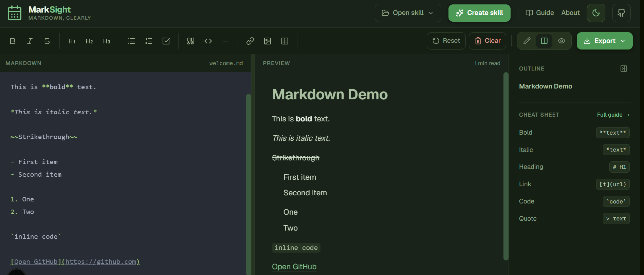644x275 pixels.
Task: Click '- First item' line in editor
Action: click(x=34, y=162)
